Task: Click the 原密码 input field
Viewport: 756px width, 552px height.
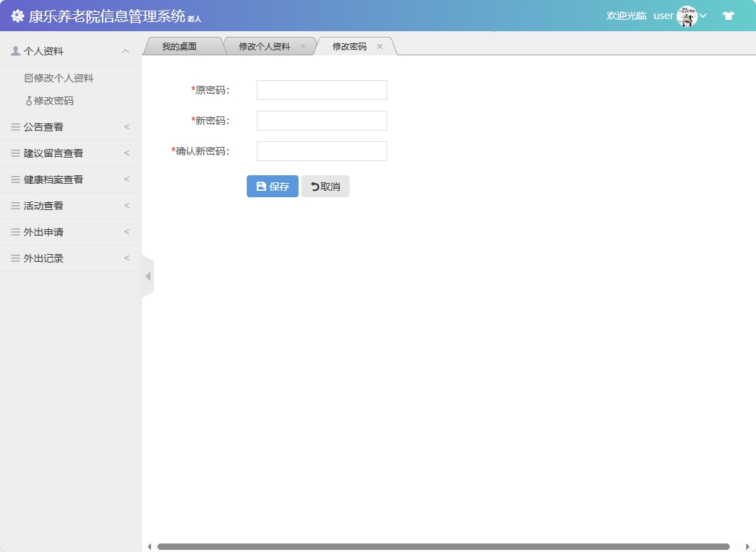Action: pos(321,89)
